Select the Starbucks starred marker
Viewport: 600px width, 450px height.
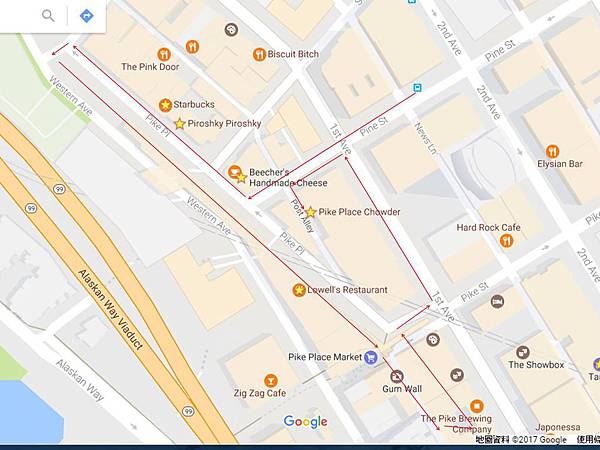click(x=165, y=105)
